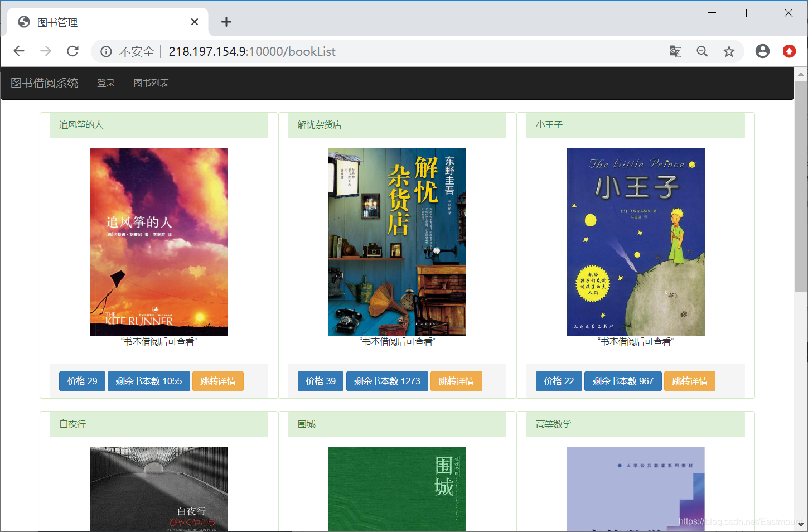808x532 pixels.
Task: Click the 剩余书本数 967 button
Action: 623,381
